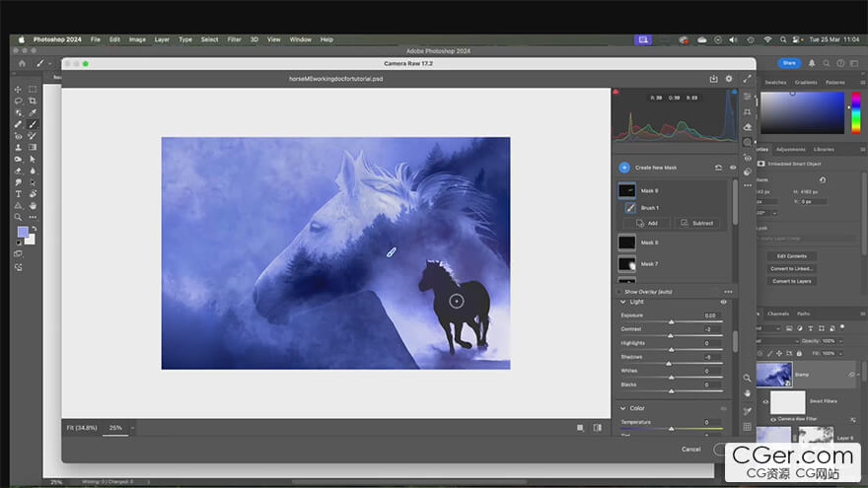Swap foreground and background colors
868x488 pixels.
[x=34, y=228]
